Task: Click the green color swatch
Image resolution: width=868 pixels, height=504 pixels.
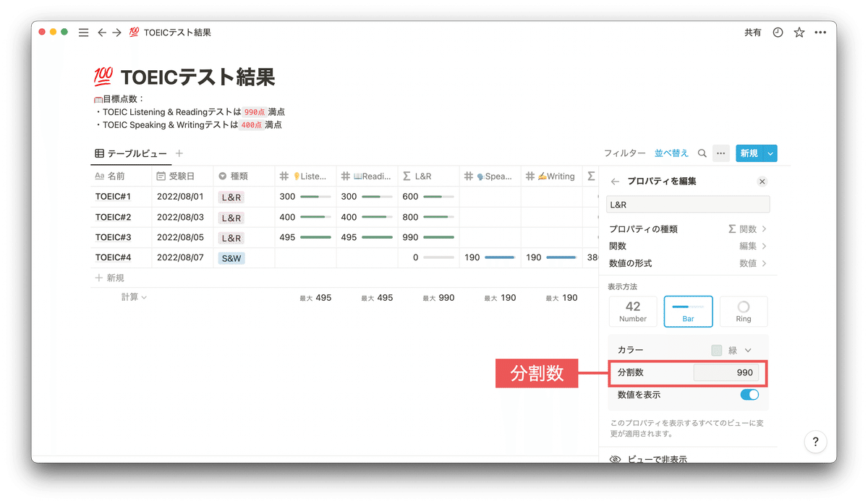Action: [717, 350]
